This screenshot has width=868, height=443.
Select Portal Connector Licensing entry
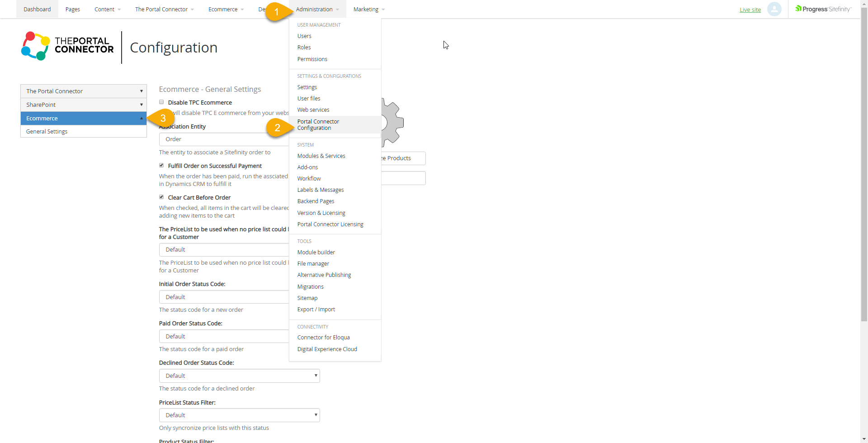point(330,224)
